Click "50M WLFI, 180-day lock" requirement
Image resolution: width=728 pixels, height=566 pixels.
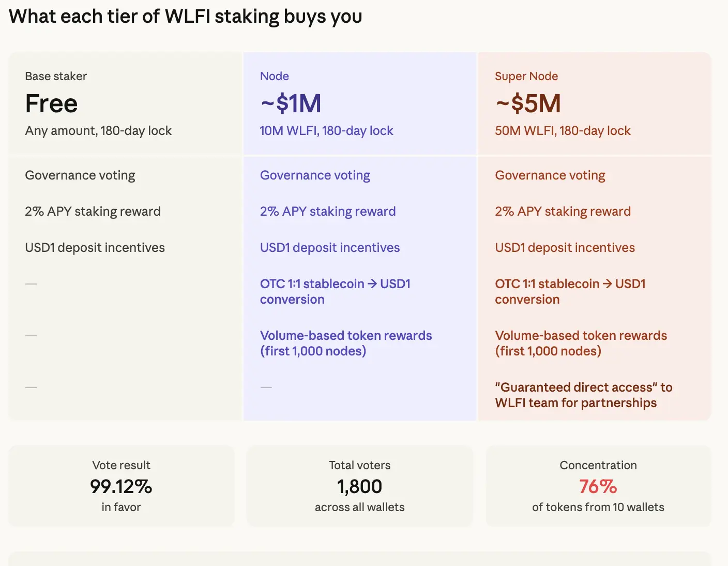coord(563,131)
